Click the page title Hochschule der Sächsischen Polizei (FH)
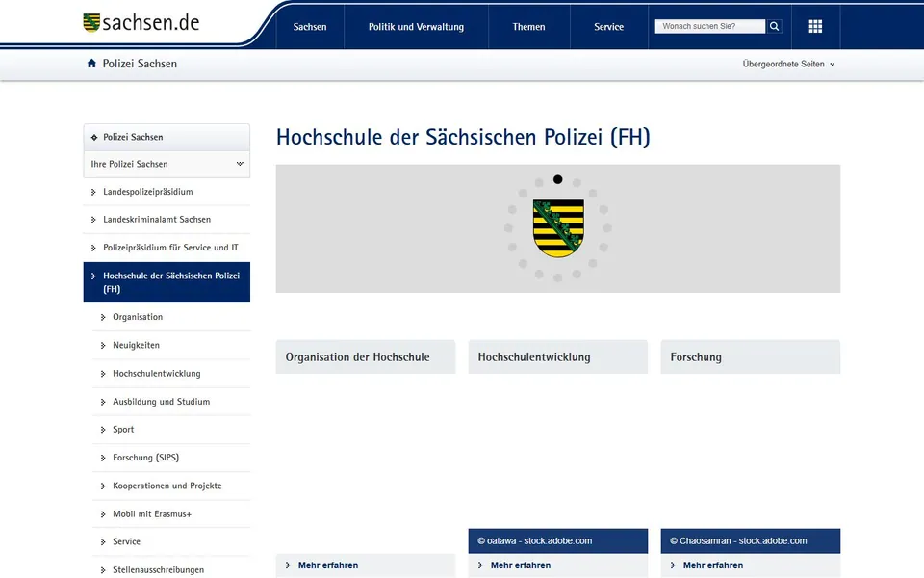Viewport: 924px width, 578px height. 463,137
